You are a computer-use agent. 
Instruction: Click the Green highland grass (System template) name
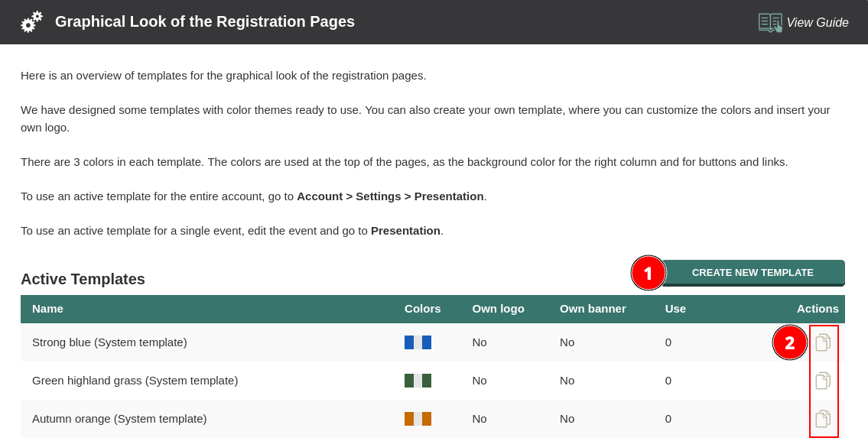(135, 381)
